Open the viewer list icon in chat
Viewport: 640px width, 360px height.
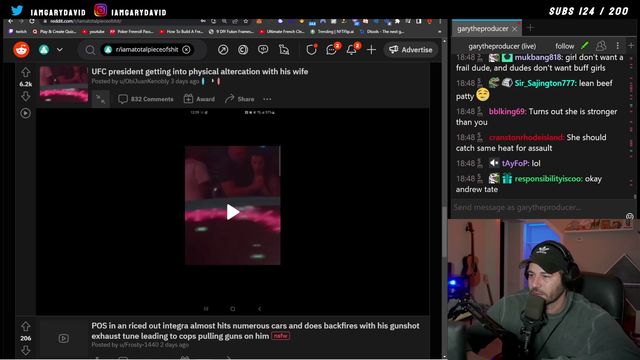[601, 46]
